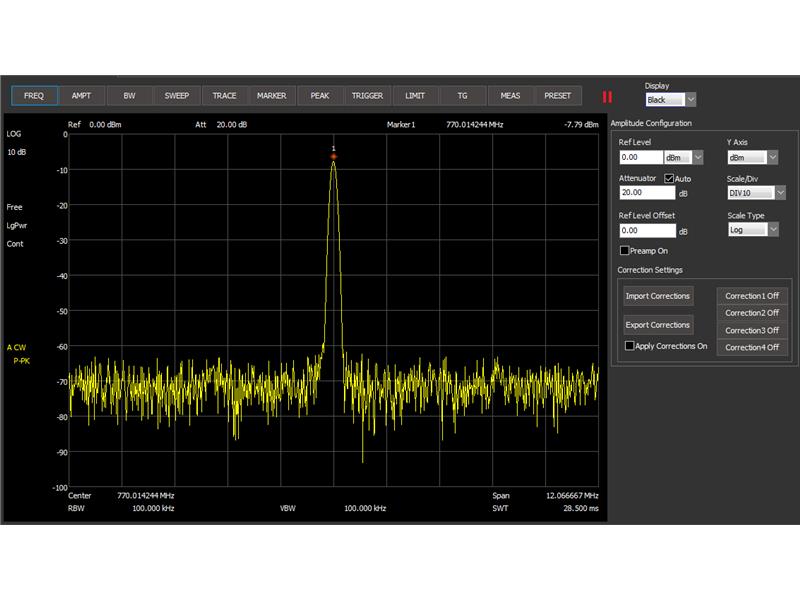
Task: Check the Apply Corrections On box
Action: [x=629, y=346]
